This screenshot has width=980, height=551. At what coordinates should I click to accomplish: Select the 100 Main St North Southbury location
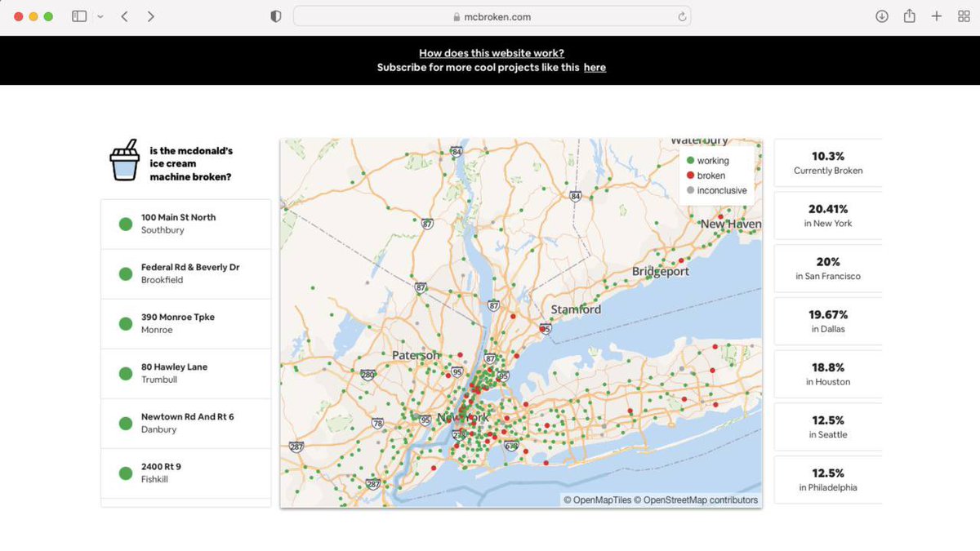185,224
